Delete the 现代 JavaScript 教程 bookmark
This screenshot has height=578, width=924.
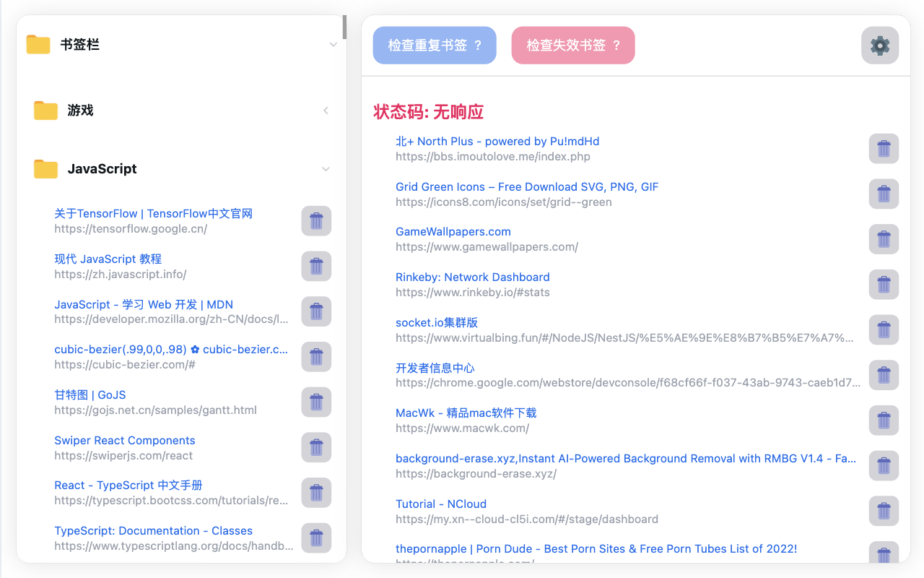click(316, 266)
